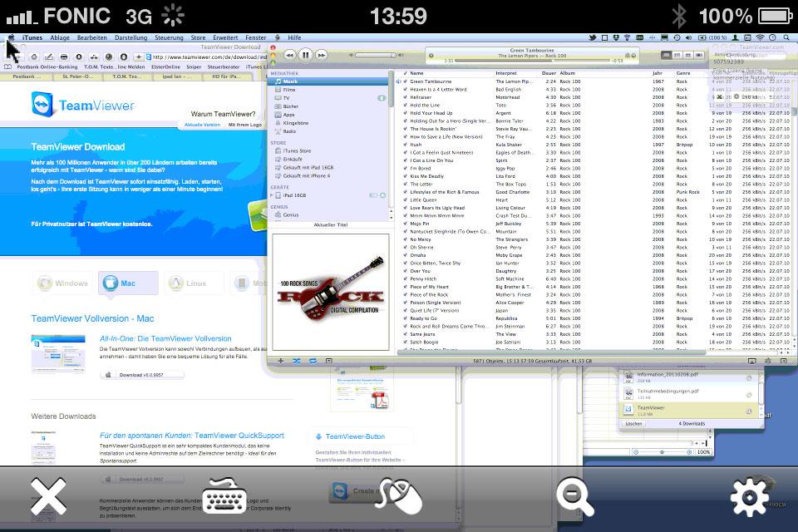
Task: Switch iTunes to grid view
Action: 688,55
